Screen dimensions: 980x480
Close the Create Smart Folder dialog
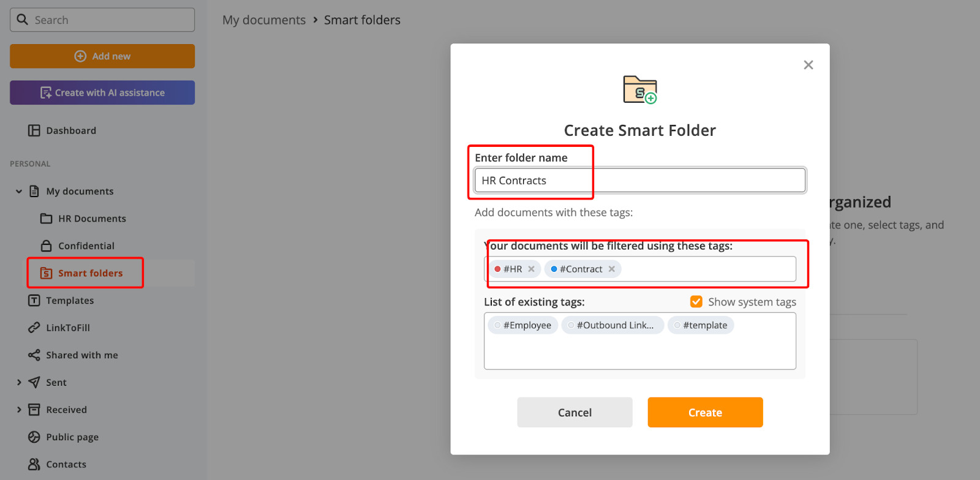tap(809, 65)
